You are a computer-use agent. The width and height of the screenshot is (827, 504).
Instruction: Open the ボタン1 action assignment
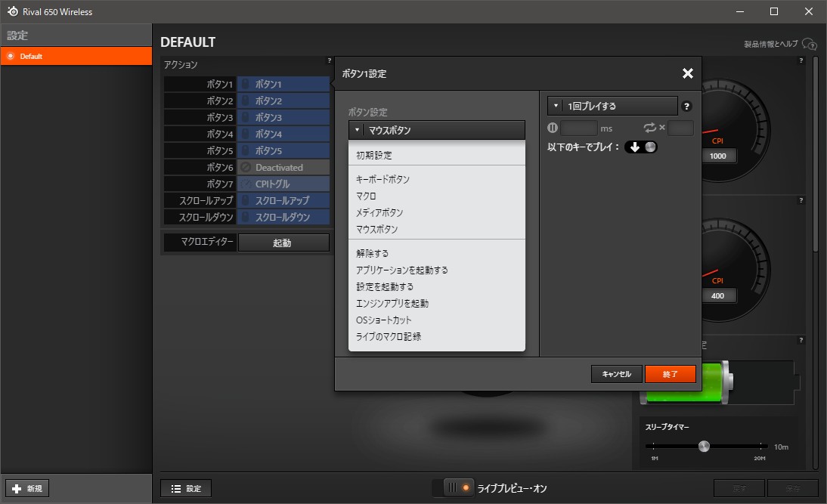pos(283,84)
